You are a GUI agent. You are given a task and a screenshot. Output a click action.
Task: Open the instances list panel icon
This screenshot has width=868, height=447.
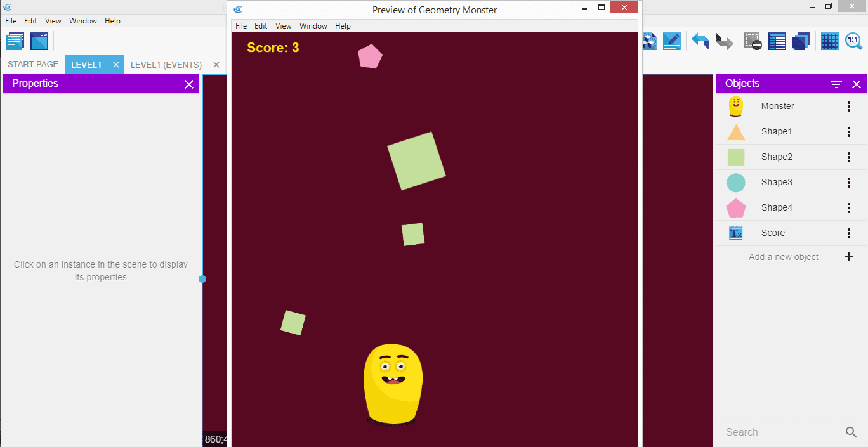click(x=777, y=41)
